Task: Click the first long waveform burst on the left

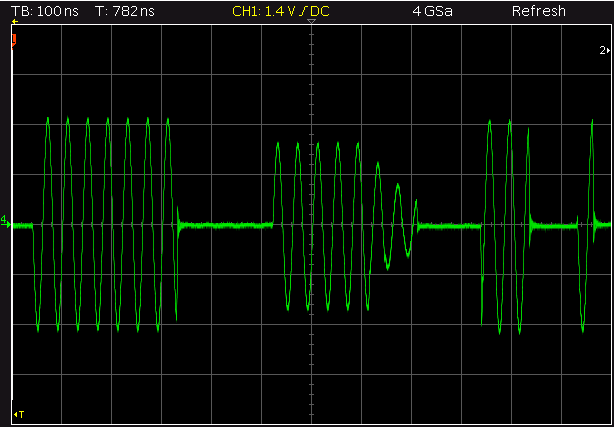Action: tap(105, 224)
